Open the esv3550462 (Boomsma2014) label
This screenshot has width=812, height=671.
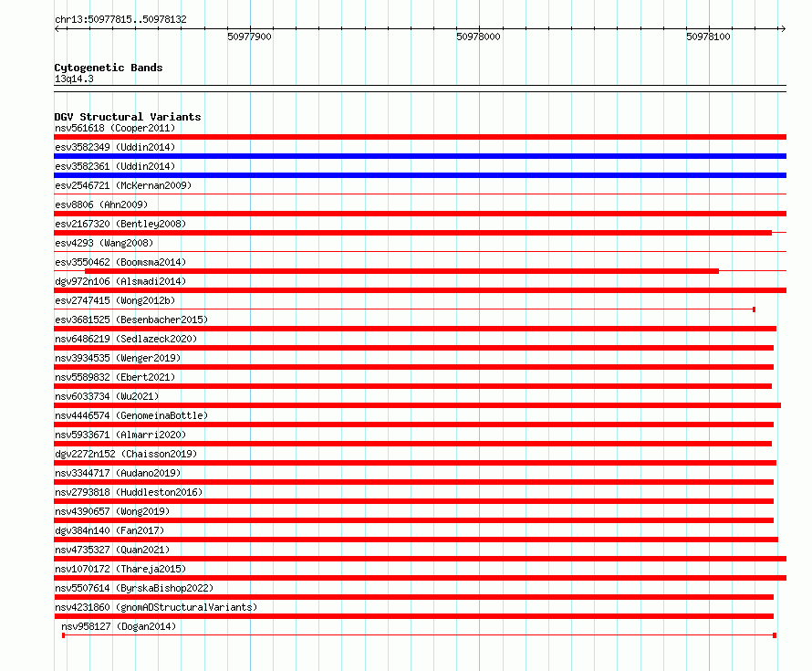tap(120, 262)
